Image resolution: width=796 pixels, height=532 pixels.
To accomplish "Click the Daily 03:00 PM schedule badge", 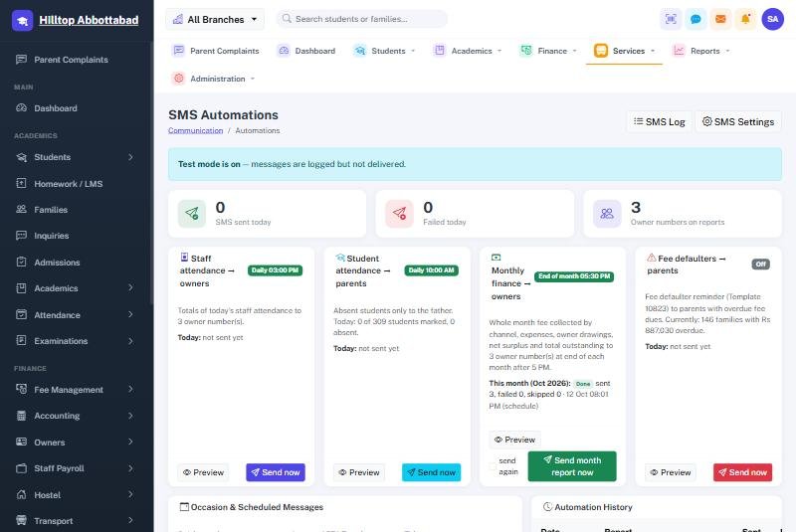I will tap(276, 270).
